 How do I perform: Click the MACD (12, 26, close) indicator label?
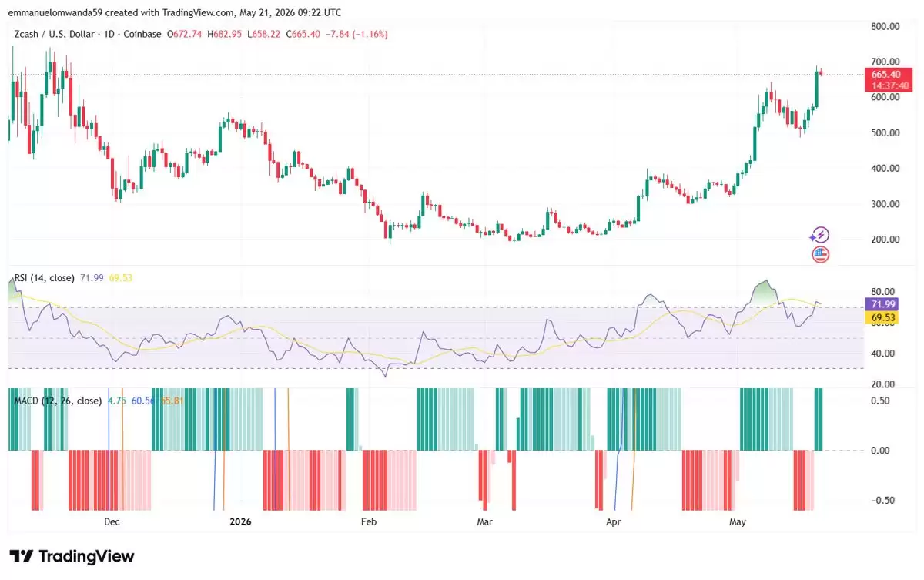pos(59,401)
